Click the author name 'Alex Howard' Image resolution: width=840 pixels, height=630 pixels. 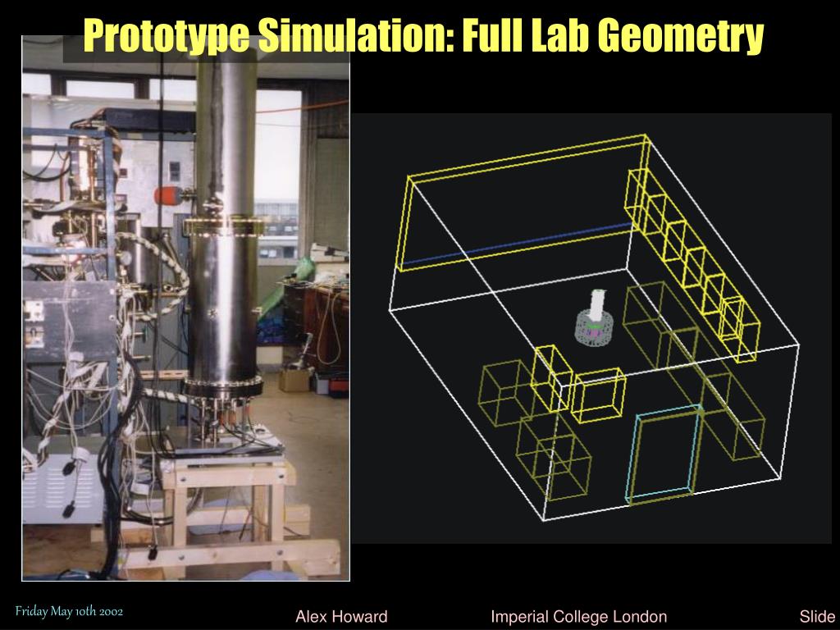pyautogui.click(x=341, y=617)
